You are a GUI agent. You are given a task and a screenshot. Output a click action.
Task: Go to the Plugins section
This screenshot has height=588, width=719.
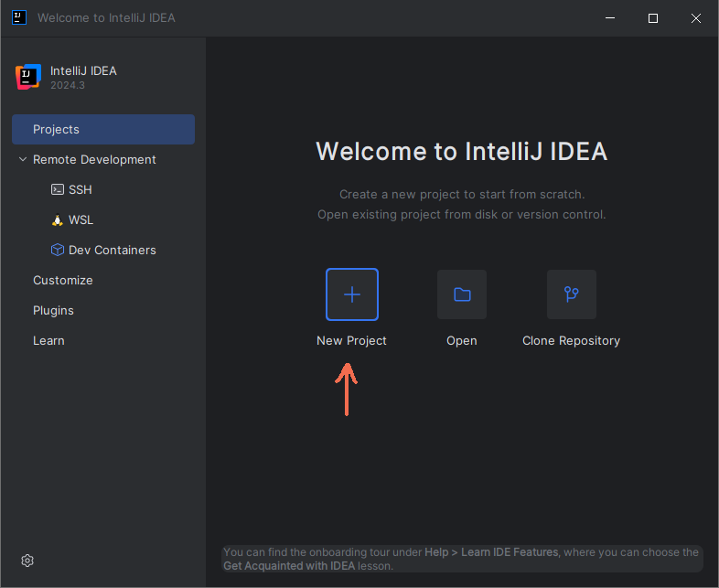tap(53, 311)
